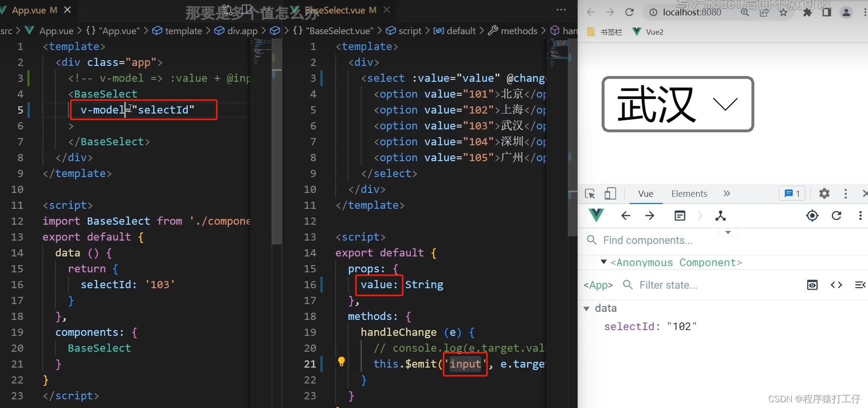The width and height of the screenshot is (868, 408).
Task: Click src in the App.vue breadcrumb
Action: point(6,31)
